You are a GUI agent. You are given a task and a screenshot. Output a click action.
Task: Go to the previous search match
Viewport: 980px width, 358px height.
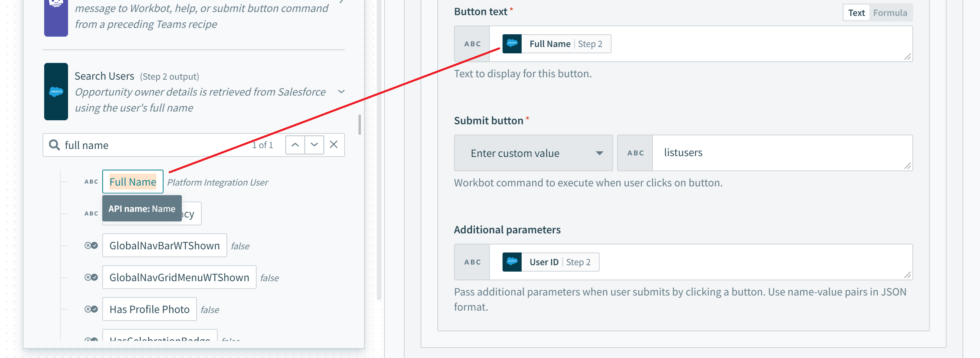295,145
